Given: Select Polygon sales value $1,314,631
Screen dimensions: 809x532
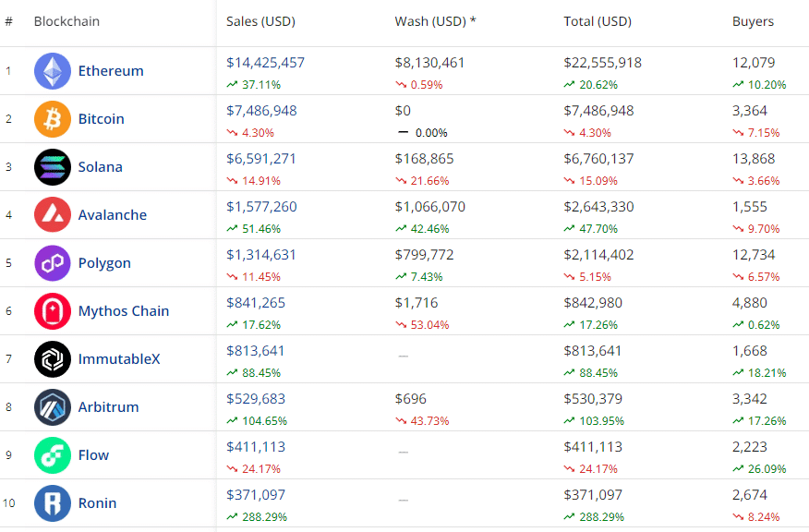Looking at the screenshot, I should [x=261, y=254].
